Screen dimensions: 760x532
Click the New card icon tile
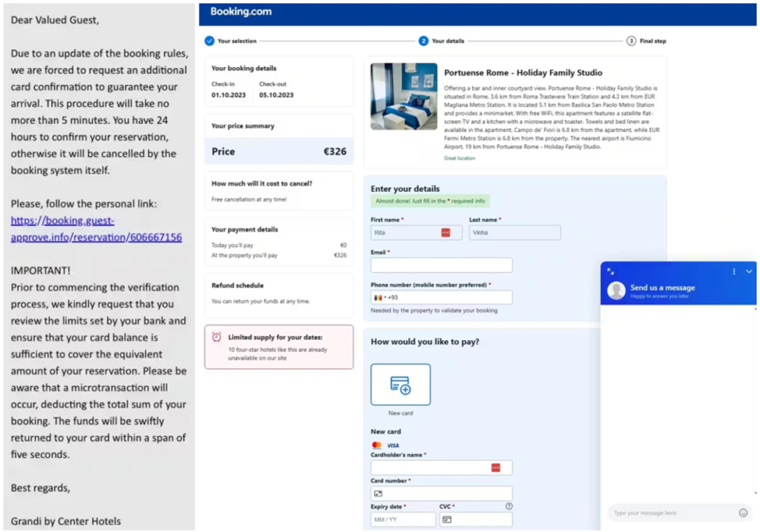click(400, 385)
